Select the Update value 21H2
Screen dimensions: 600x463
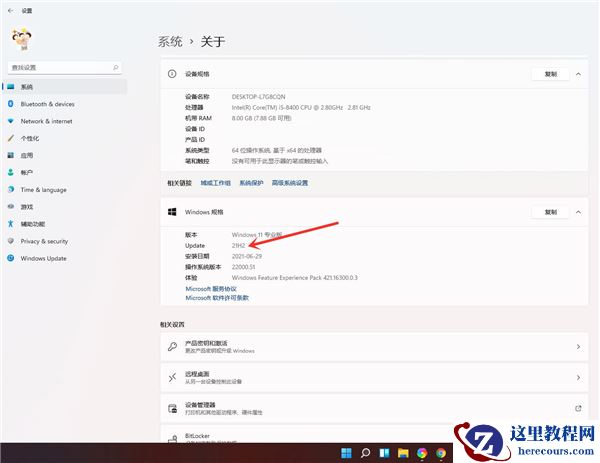[x=238, y=246]
